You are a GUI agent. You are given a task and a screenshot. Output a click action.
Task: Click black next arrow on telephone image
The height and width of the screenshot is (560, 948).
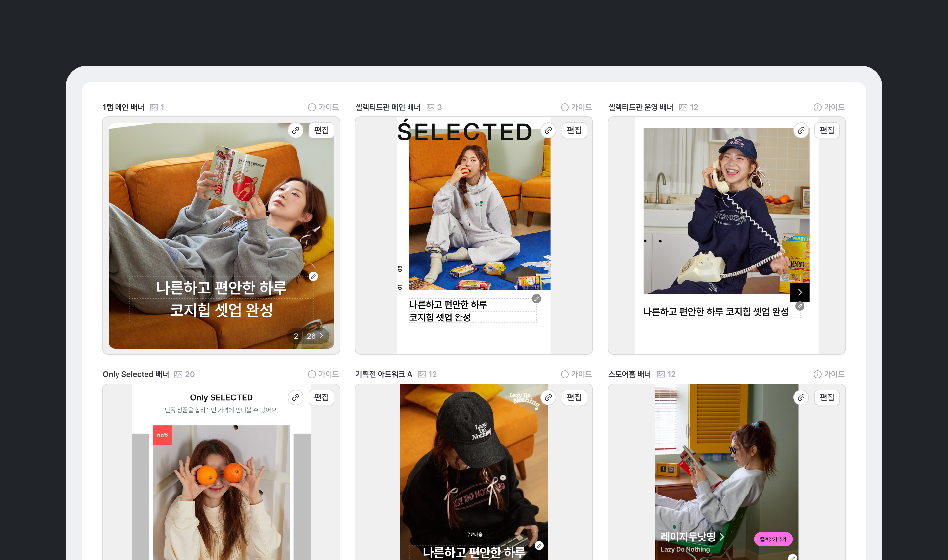pos(800,293)
